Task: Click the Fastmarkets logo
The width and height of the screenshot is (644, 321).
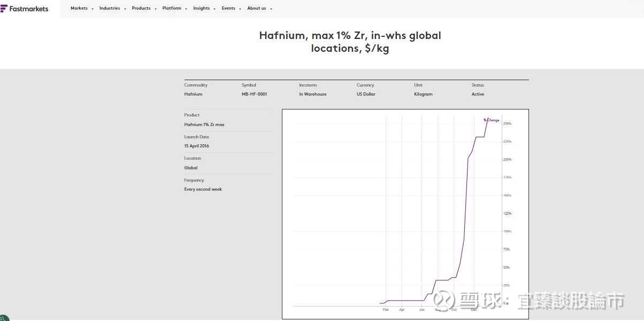Action: point(25,8)
